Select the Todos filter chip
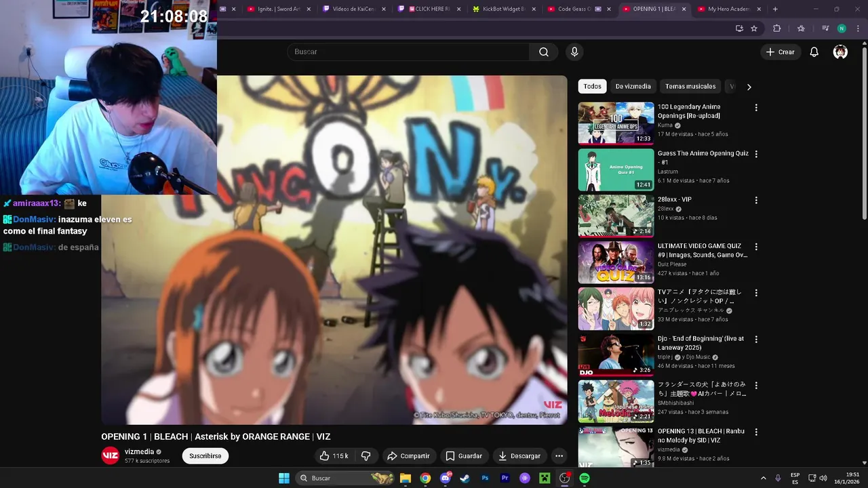 592,87
